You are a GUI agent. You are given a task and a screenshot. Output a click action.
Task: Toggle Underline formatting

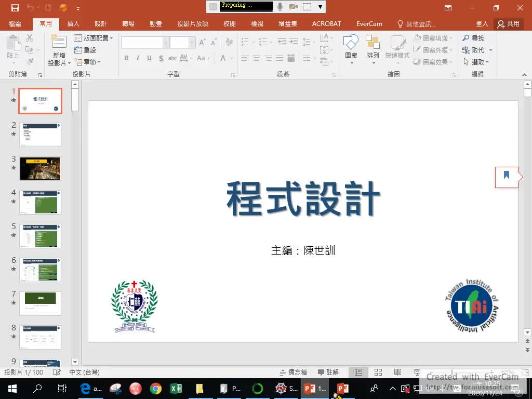[x=149, y=58]
